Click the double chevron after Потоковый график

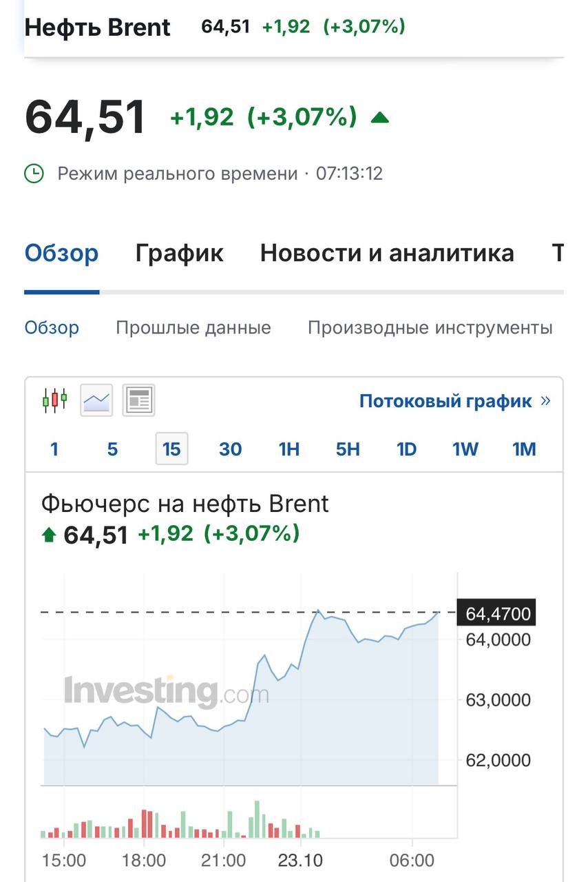point(546,400)
